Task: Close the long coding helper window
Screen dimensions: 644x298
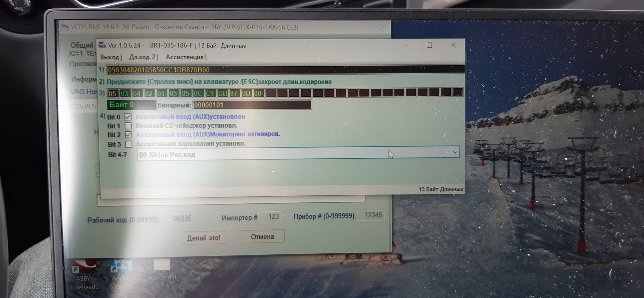Action: pos(453,45)
